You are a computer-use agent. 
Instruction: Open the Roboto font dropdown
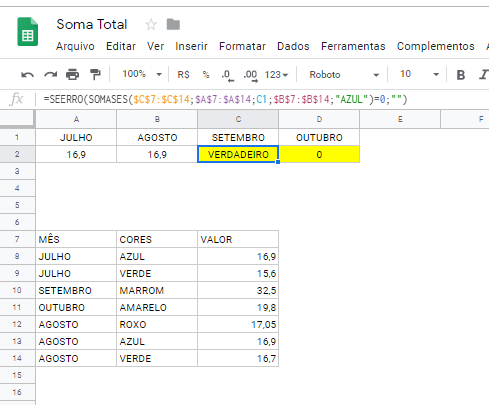(x=344, y=75)
